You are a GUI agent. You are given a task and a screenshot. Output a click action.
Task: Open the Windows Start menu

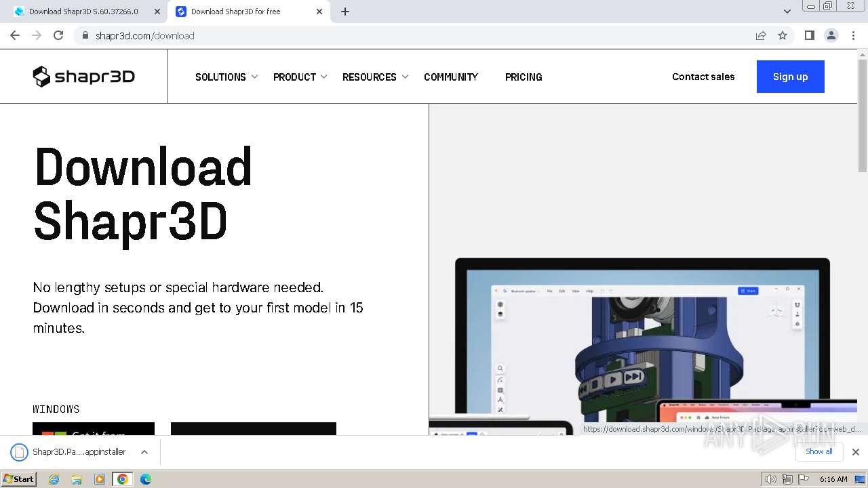click(x=18, y=479)
